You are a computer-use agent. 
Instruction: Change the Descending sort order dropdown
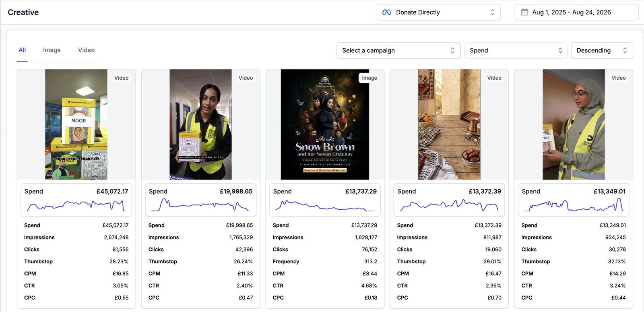(x=602, y=50)
